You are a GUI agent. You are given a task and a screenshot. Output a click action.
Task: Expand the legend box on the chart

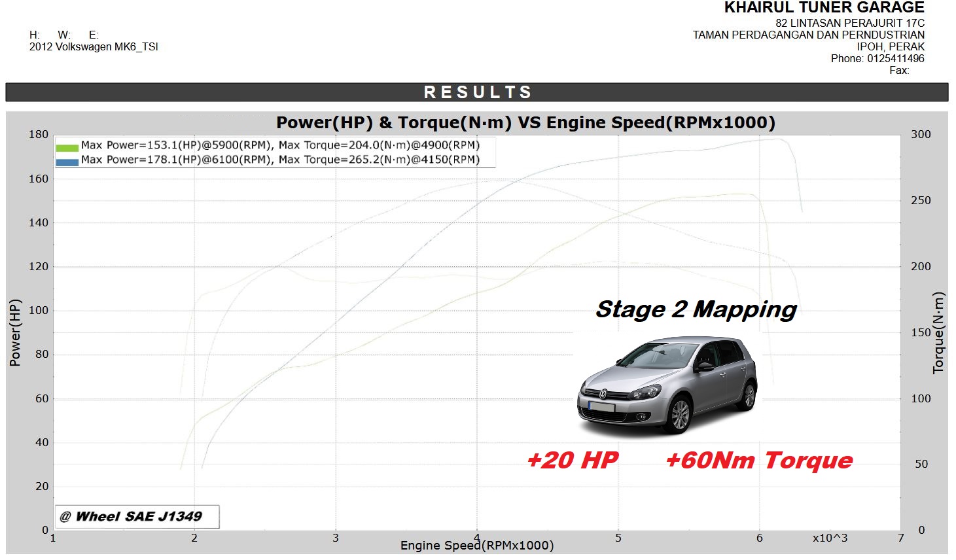coord(275,151)
